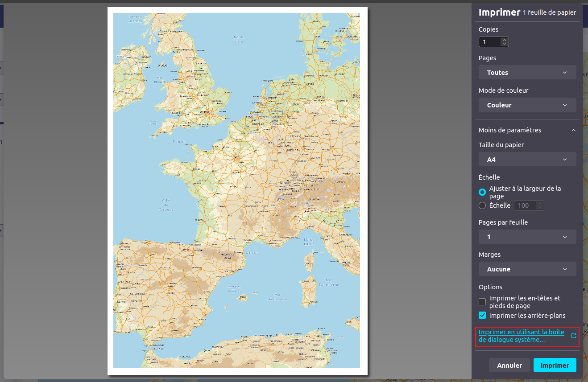The image size is (588, 382).
Task: Open the Taille du papier A4 dropdown
Action: tap(527, 160)
